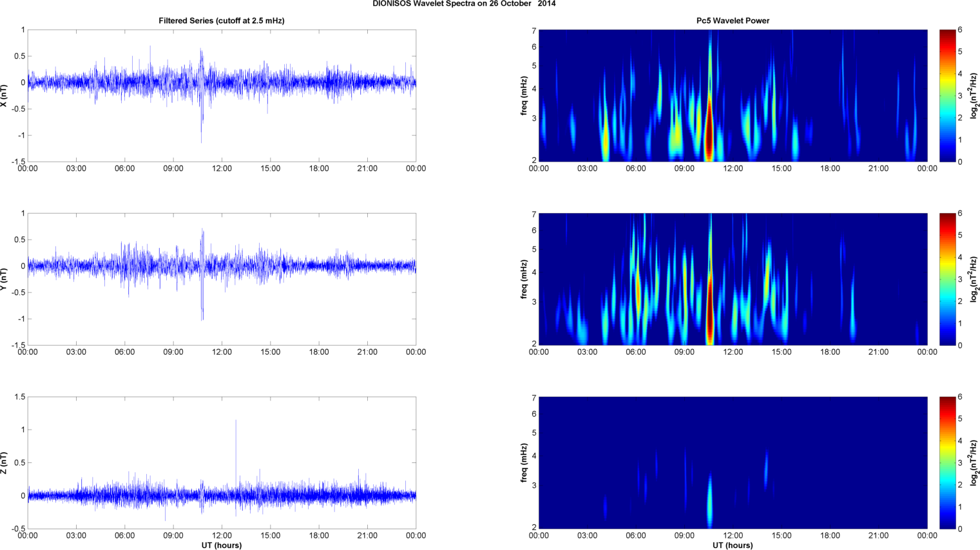
Task: Click the '4' frequency tick on Y wavelet spectrogram
Action: [534, 273]
